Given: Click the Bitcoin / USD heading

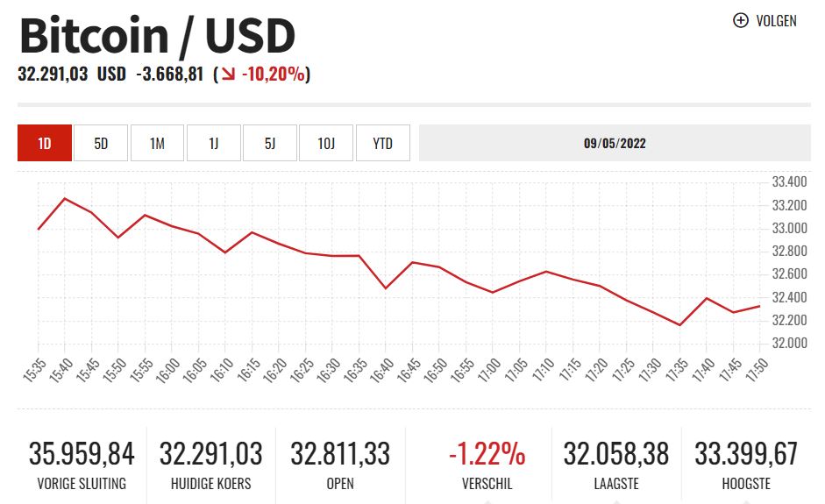Looking at the screenshot, I should pos(158,37).
